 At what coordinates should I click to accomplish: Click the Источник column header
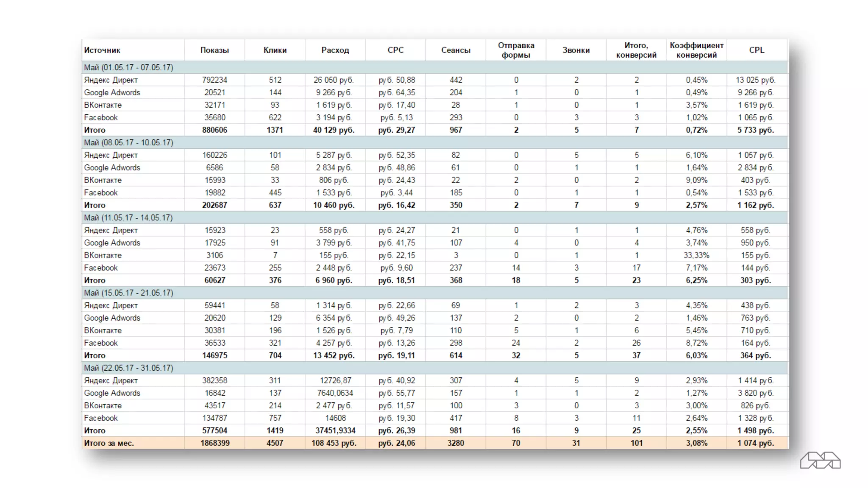click(102, 50)
